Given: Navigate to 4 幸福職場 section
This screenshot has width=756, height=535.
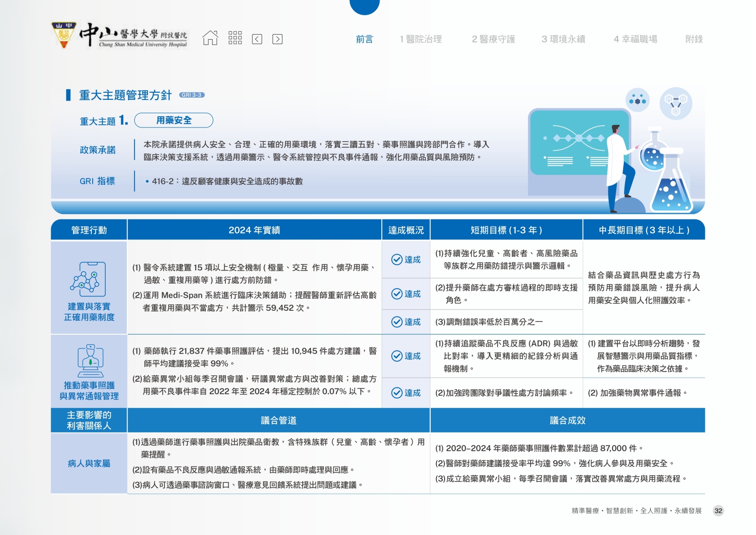Looking at the screenshot, I should [x=635, y=39].
